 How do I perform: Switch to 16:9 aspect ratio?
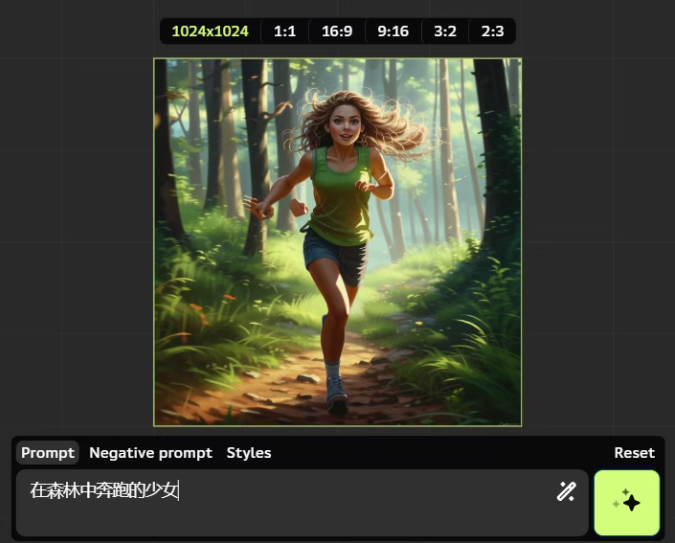[336, 31]
